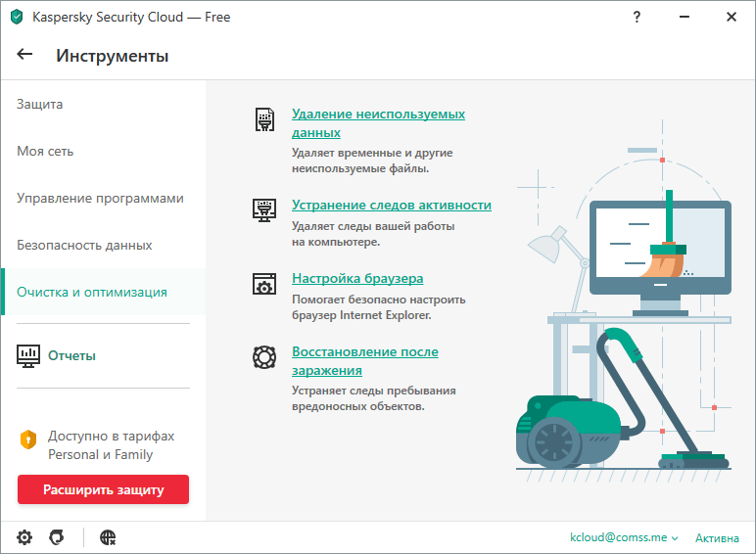This screenshot has width=756, height=554.
Task: Select the Защита section
Action: (103, 104)
